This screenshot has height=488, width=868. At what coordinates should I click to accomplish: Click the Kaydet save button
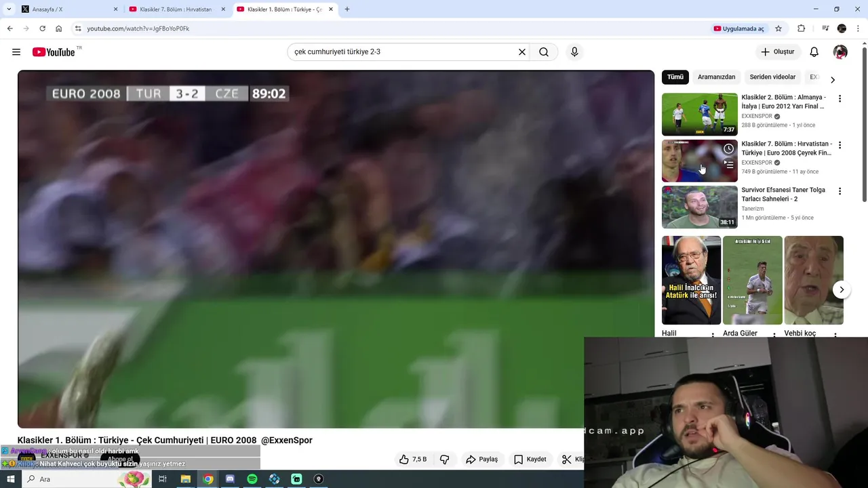tap(530, 460)
